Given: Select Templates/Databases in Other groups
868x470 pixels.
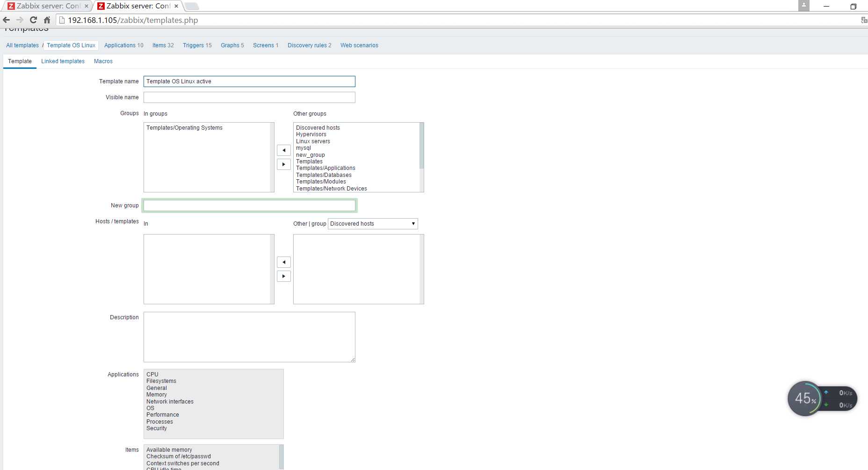Looking at the screenshot, I should [324, 175].
